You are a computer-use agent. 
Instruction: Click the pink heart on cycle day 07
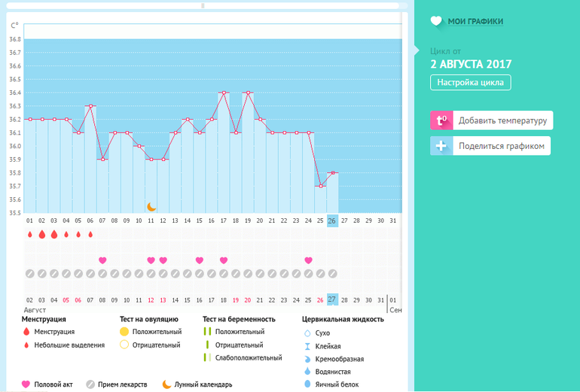[102, 260]
